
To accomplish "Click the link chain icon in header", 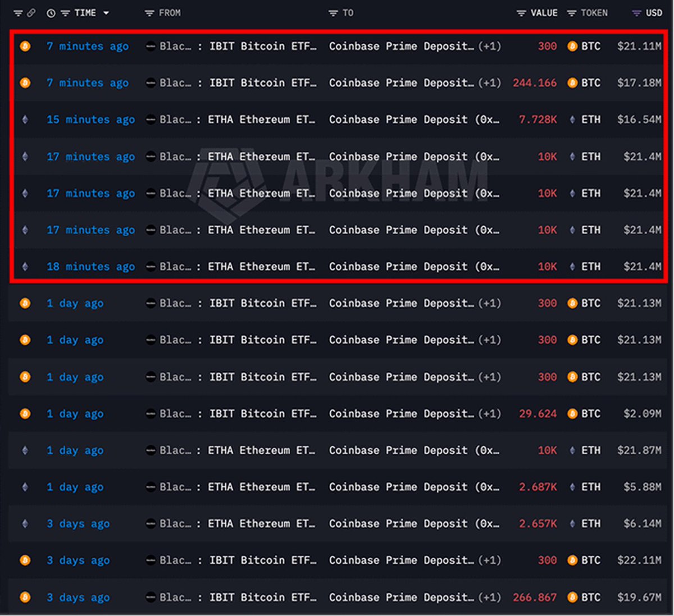I will [31, 13].
